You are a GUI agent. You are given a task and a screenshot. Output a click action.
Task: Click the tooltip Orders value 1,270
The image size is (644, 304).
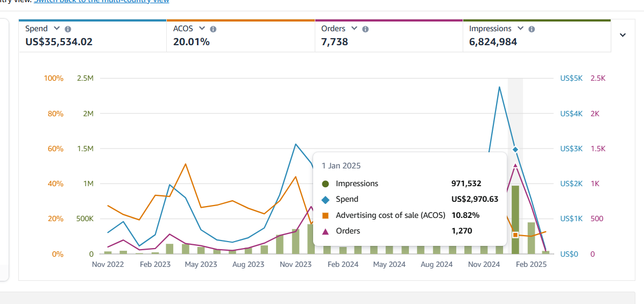(x=462, y=231)
